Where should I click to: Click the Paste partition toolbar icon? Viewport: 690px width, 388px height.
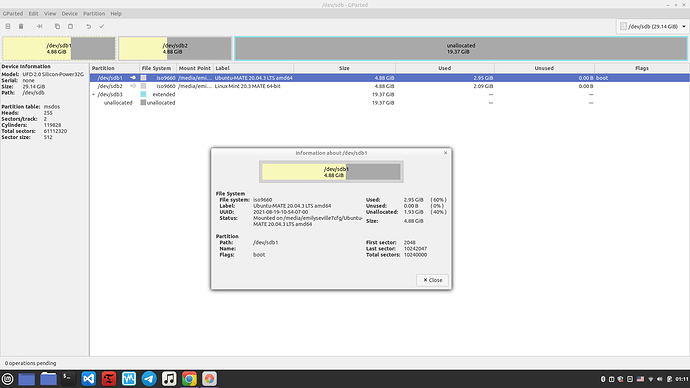pos(70,26)
